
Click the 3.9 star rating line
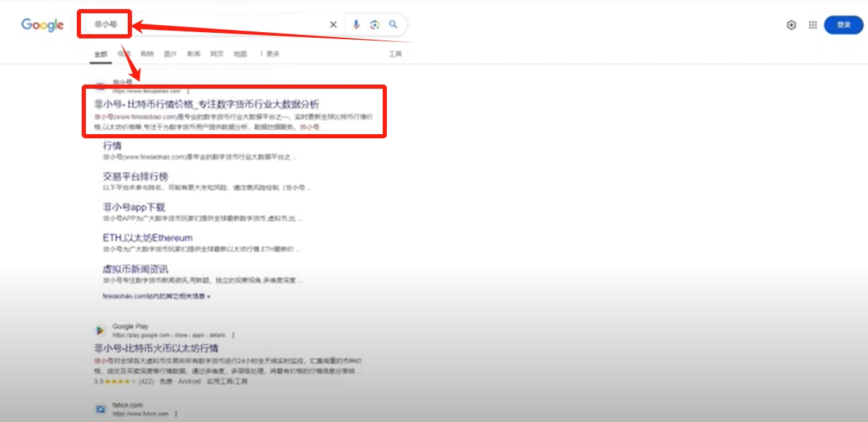[x=170, y=381]
